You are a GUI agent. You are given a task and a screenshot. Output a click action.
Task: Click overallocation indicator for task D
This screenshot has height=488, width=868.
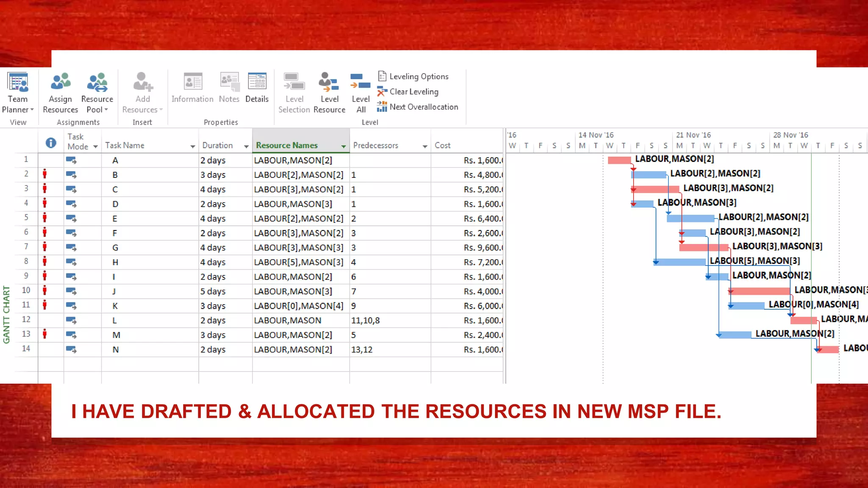(x=45, y=203)
